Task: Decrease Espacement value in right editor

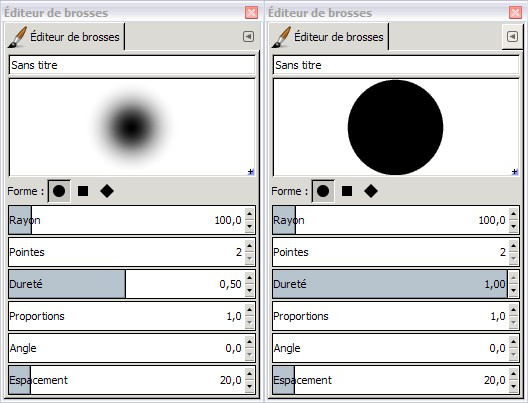Action: [513, 386]
